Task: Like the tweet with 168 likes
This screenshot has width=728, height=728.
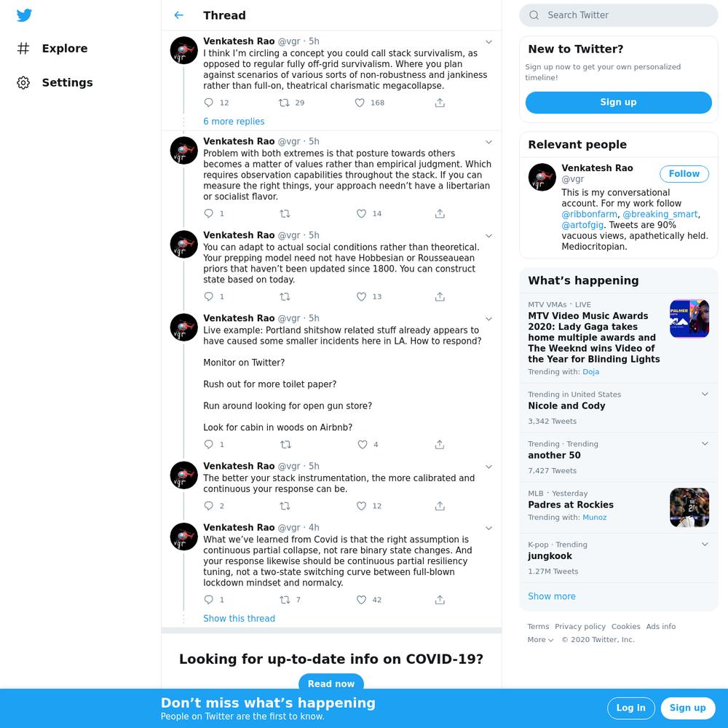Action: [360, 103]
